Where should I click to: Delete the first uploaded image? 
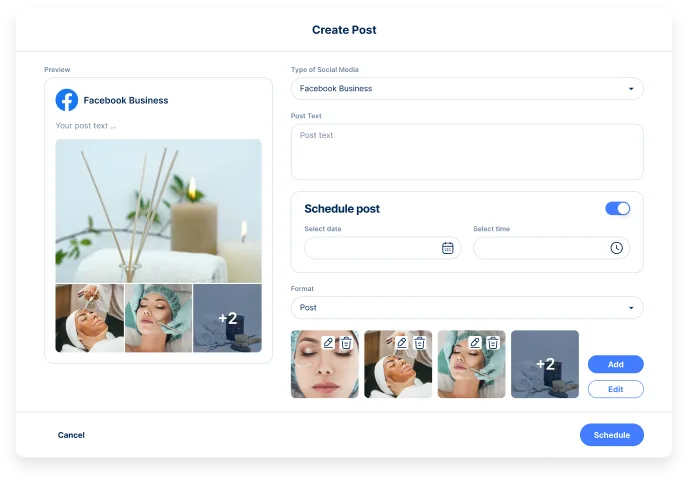click(x=346, y=343)
